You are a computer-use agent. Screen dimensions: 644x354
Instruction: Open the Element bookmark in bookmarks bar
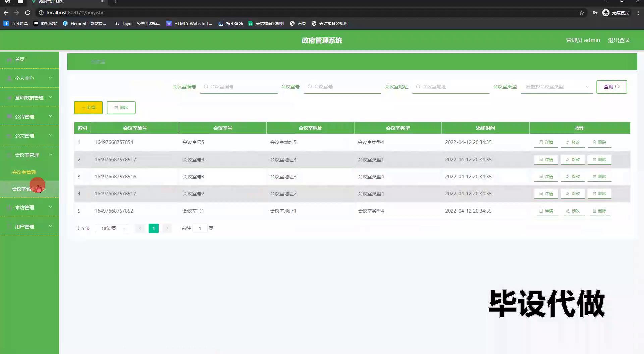click(85, 23)
